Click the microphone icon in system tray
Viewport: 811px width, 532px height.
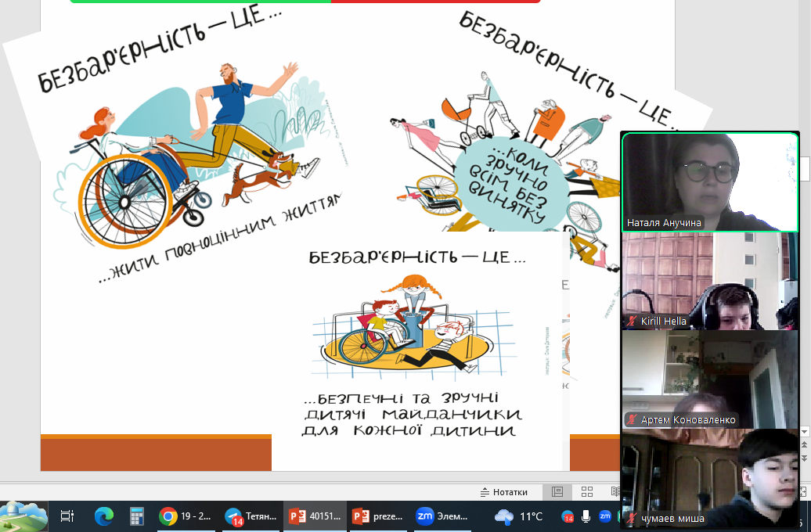point(586,516)
